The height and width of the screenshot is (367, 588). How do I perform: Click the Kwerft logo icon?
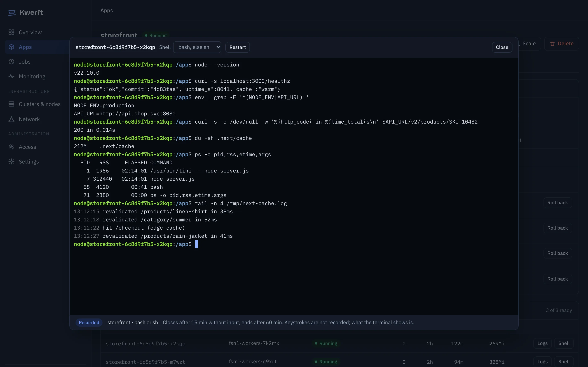pos(12,13)
